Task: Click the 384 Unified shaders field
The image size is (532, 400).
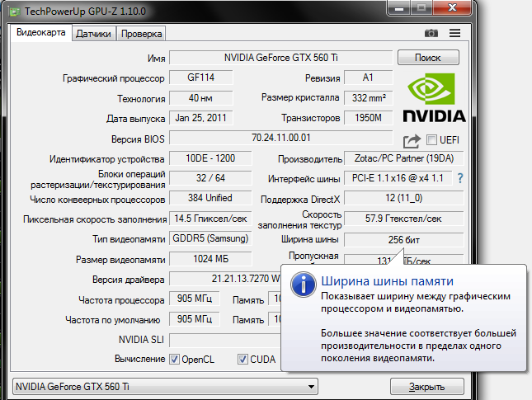Action: pyautogui.click(x=210, y=198)
